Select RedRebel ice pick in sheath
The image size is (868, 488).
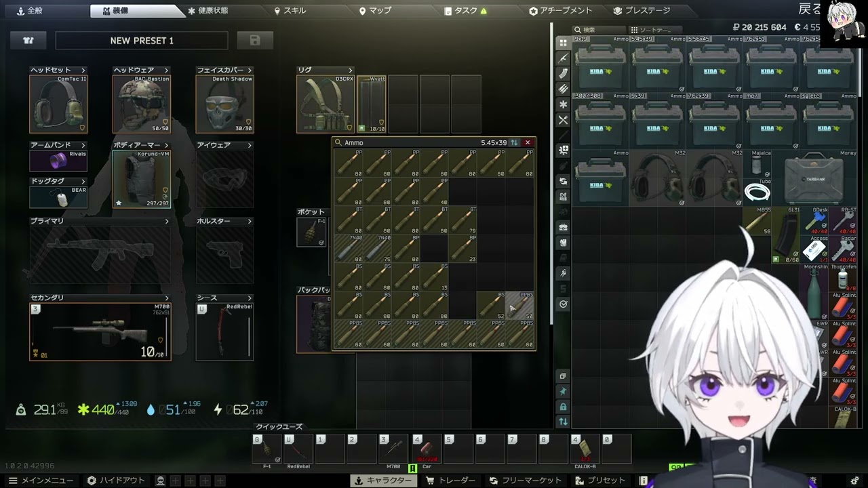(224, 331)
